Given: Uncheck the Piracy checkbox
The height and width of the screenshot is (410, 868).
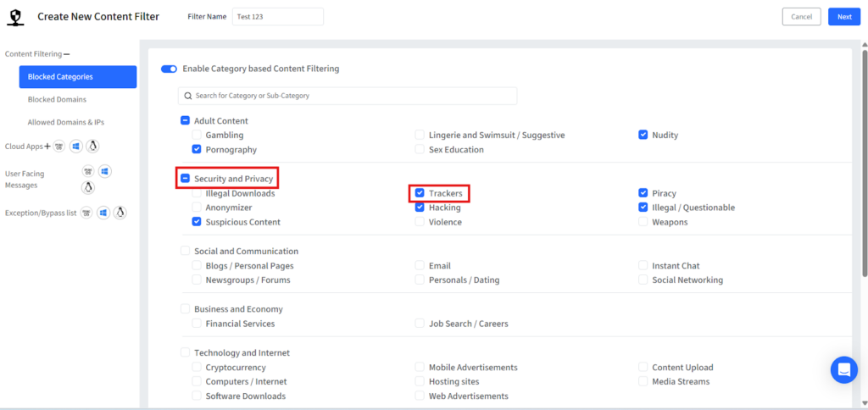Looking at the screenshot, I should [x=643, y=193].
